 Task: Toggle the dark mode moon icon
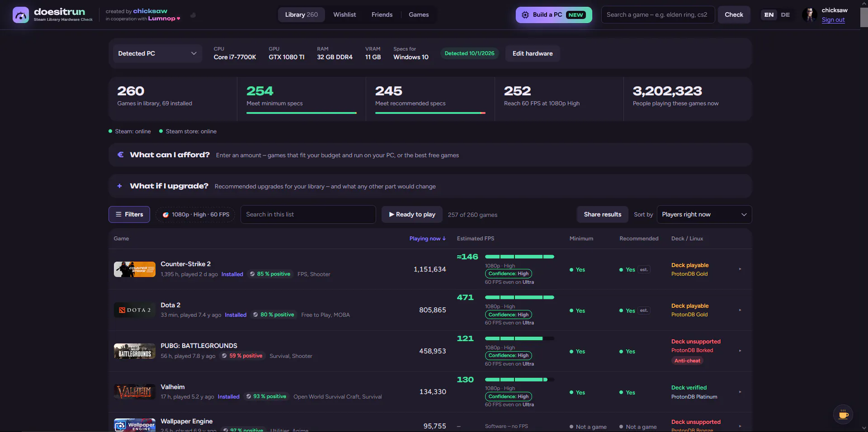(193, 15)
